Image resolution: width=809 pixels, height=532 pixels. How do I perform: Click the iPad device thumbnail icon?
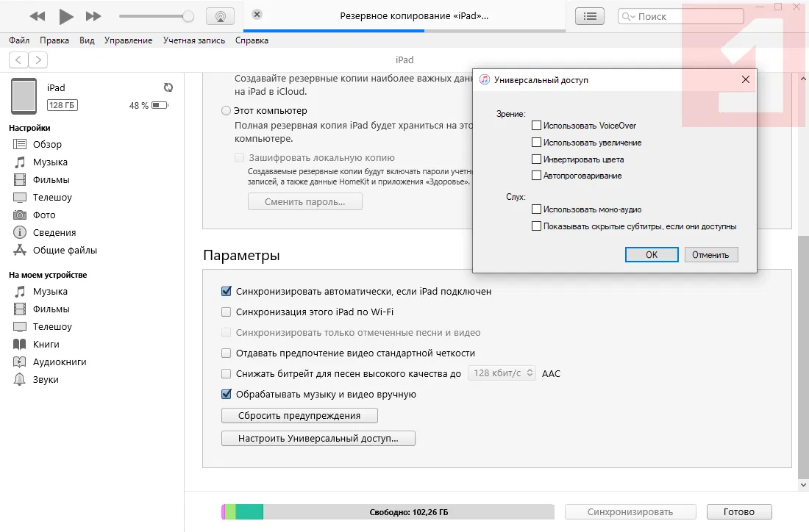tap(24, 96)
